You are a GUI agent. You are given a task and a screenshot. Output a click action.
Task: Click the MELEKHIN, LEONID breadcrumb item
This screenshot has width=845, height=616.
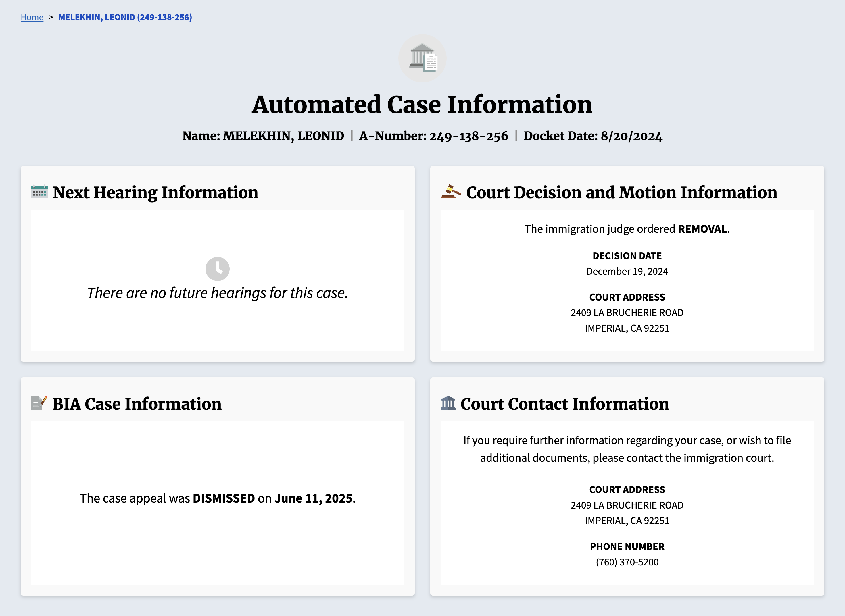tap(125, 17)
